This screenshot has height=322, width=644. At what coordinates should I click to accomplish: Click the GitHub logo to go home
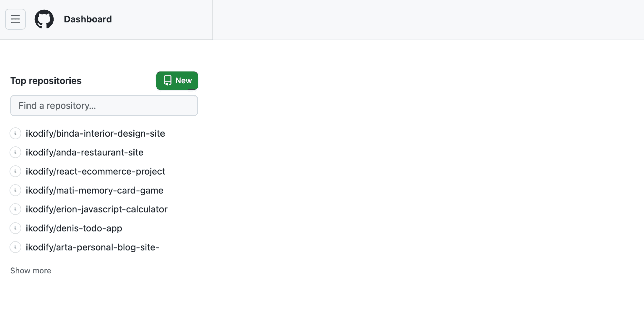44,19
